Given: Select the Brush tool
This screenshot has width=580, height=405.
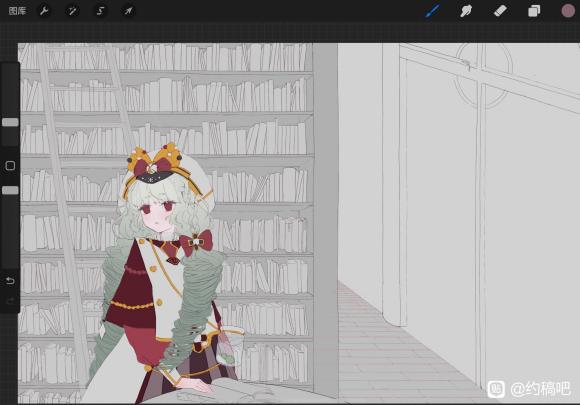Looking at the screenshot, I should [432, 11].
